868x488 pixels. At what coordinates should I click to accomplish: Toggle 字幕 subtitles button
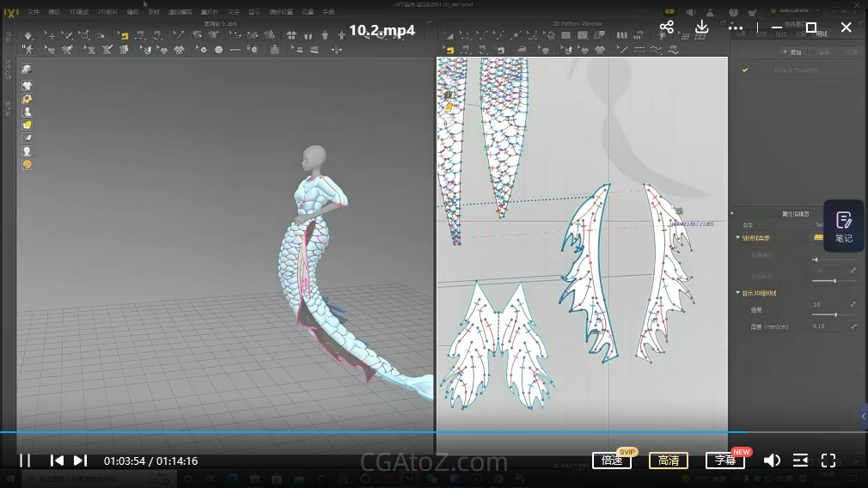click(724, 461)
